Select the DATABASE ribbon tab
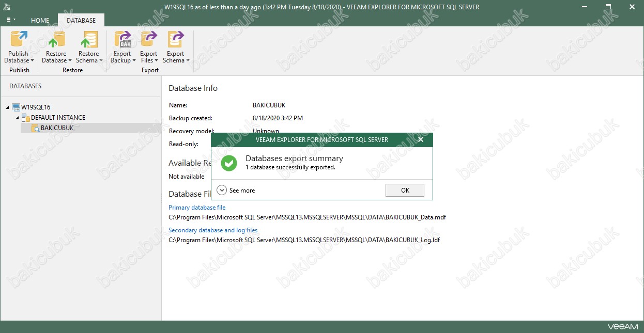The image size is (644, 333). pyautogui.click(x=81, y=21)
